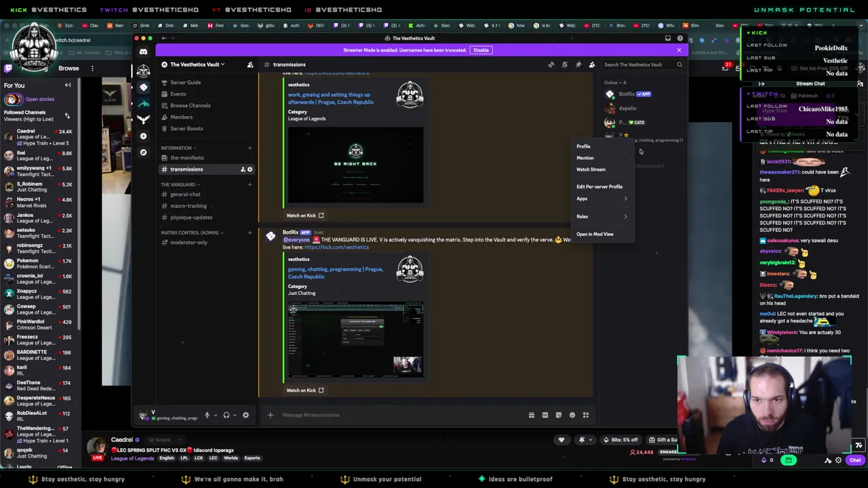The image size is (868, 488).
Task: Open Discord help question mark icon
Action: click(x=679, y=38)
